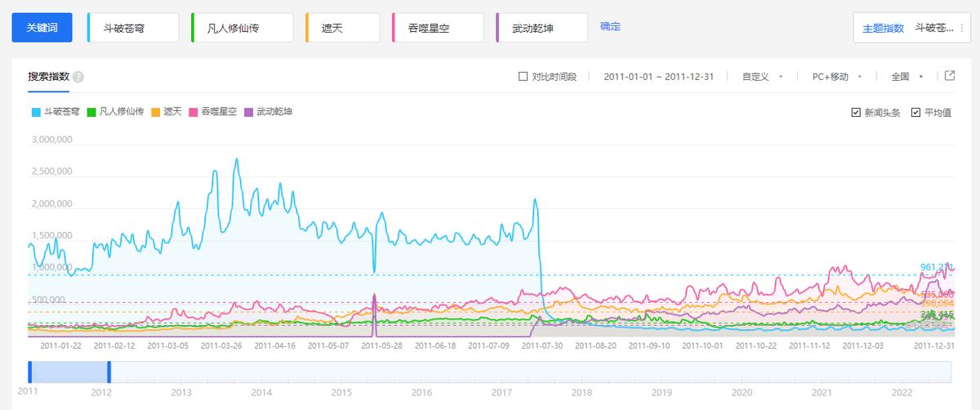Toggle the 斗破苍穹 blue legend square

pos(36,112)
